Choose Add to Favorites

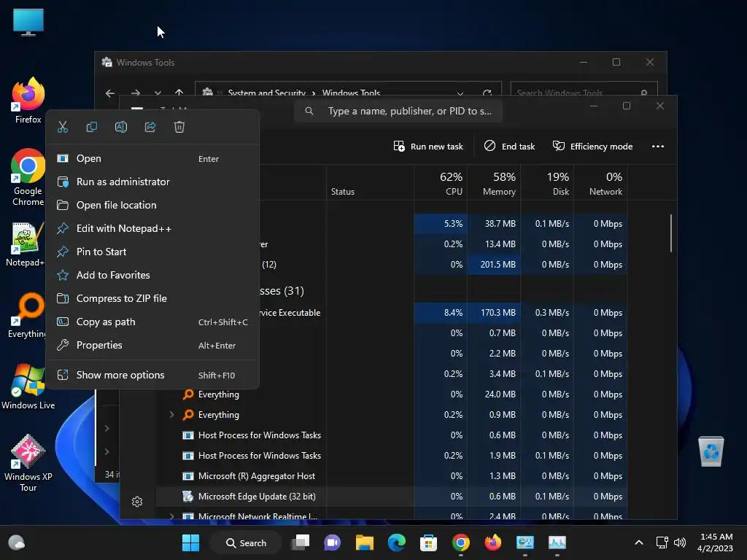click(152, 275)
